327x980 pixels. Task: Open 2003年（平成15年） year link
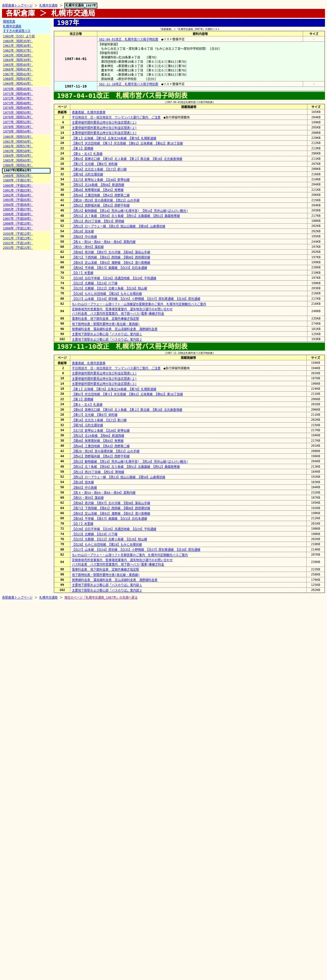pyautogui.click(x=18, y=248)
